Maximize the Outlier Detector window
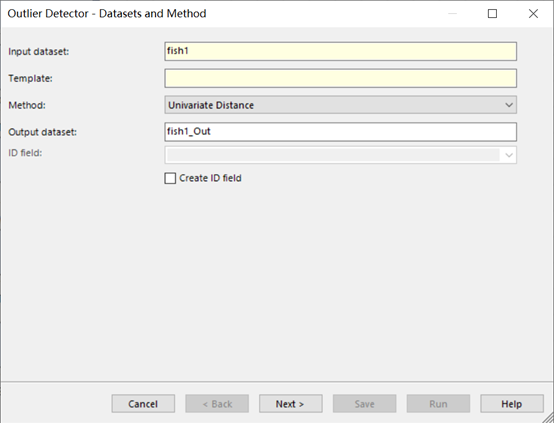The image size is (554, 423). coord(492,14)
